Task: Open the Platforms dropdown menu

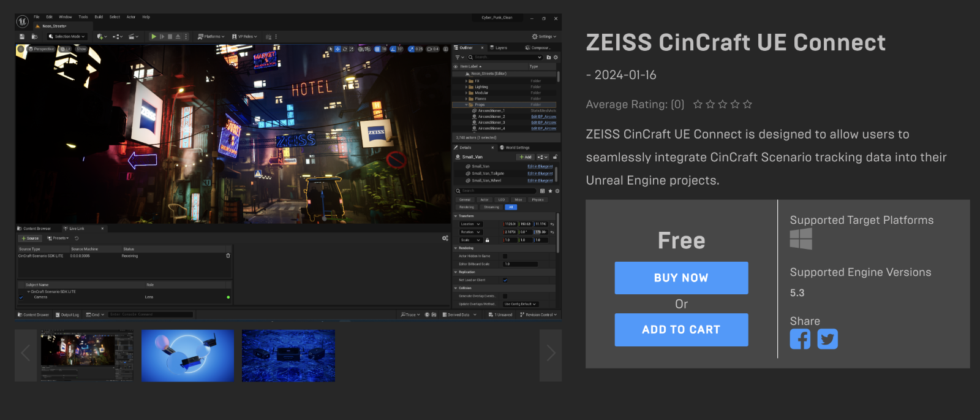Action: [x=211, y=37]
